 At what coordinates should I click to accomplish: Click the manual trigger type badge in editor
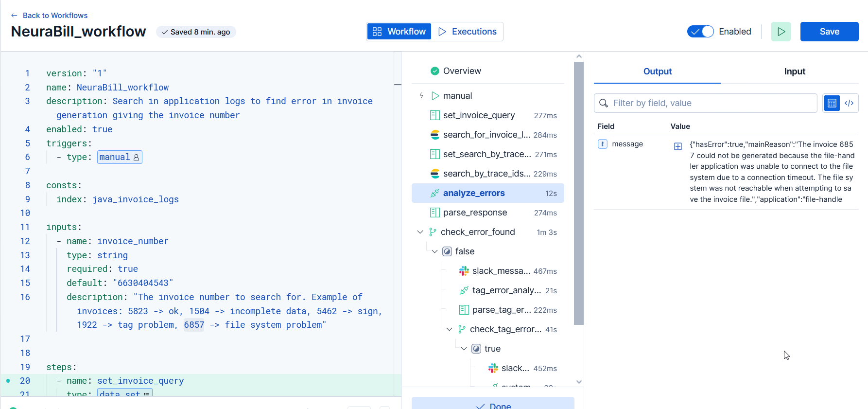pyautogui.click(x=120, y=157)
